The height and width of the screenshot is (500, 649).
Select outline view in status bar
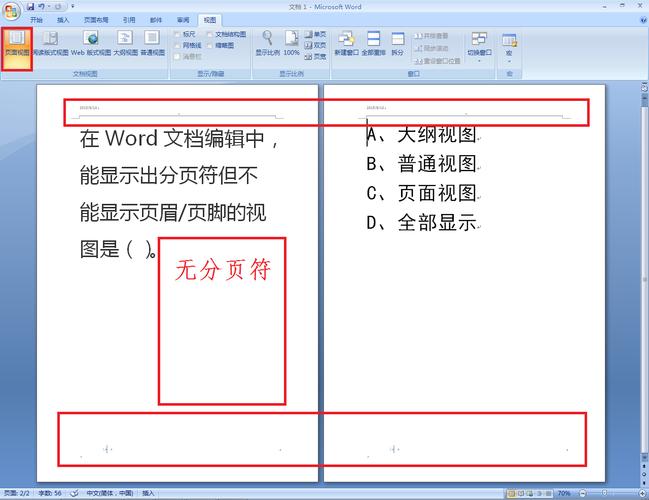click(x=539, y=493)
